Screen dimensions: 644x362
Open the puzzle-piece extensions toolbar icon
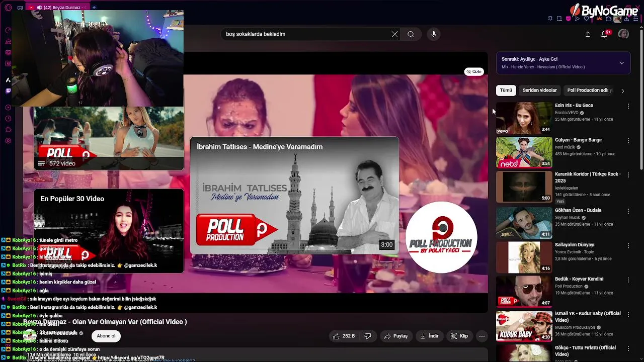(608, 19)
